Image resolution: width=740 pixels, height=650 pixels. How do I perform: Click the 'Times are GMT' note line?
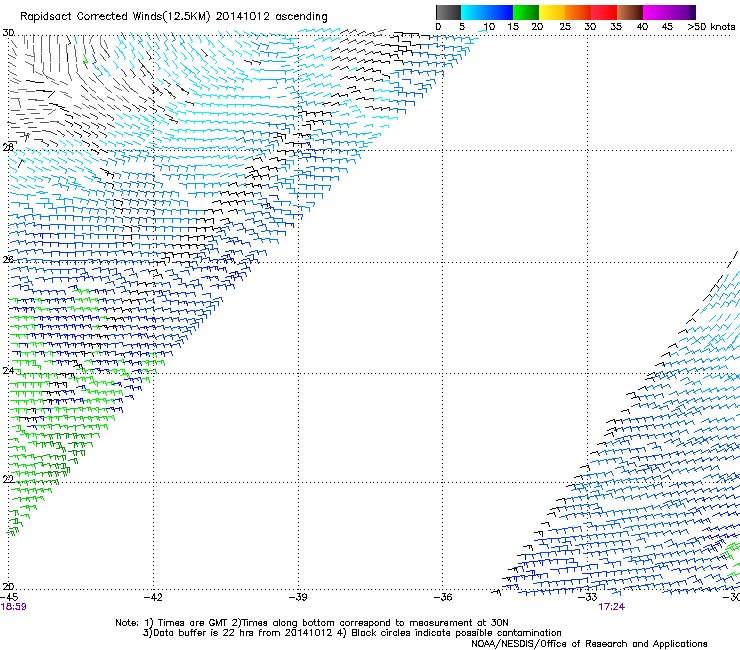311,623
